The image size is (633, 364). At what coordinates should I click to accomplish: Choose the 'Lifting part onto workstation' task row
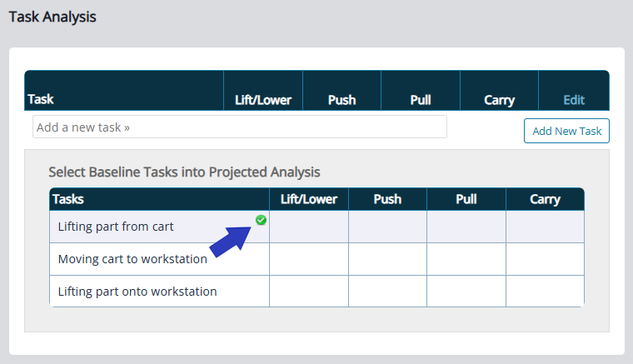click(137, 292)
